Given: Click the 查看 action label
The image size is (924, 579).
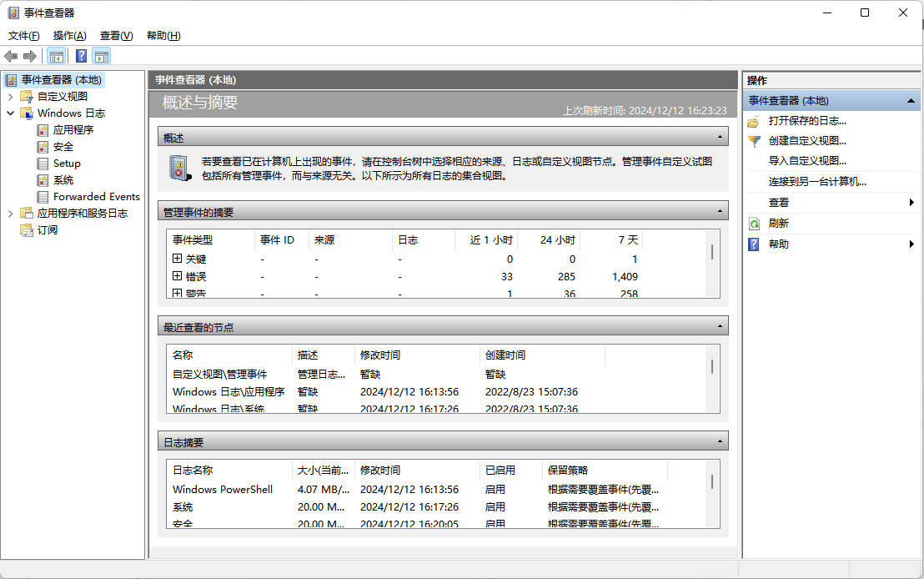Looking at the screenshot, I should coord(778,203).
